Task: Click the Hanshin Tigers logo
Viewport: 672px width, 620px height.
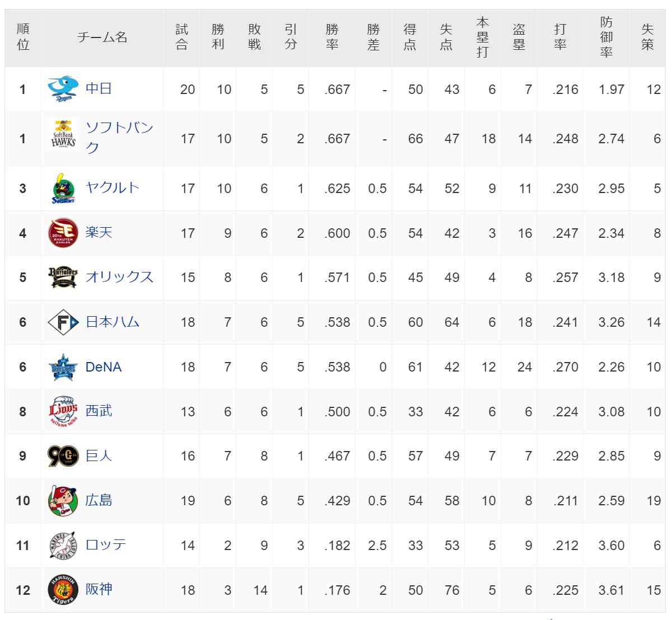Action: 63,590
